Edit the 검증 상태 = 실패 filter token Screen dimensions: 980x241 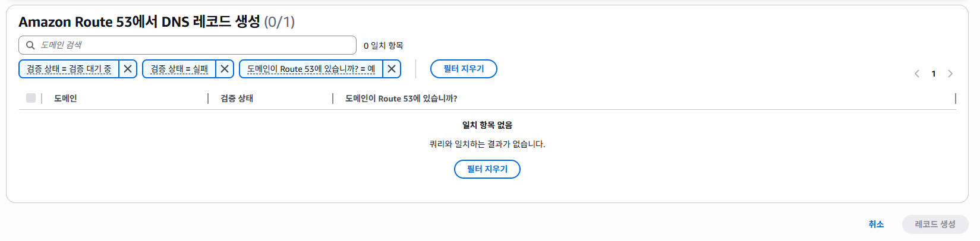(179, 69)
